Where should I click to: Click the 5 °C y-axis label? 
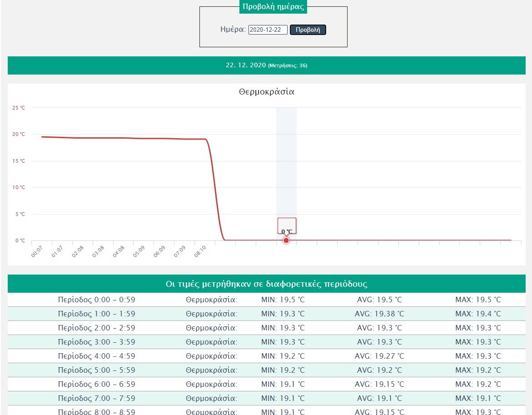20,214
